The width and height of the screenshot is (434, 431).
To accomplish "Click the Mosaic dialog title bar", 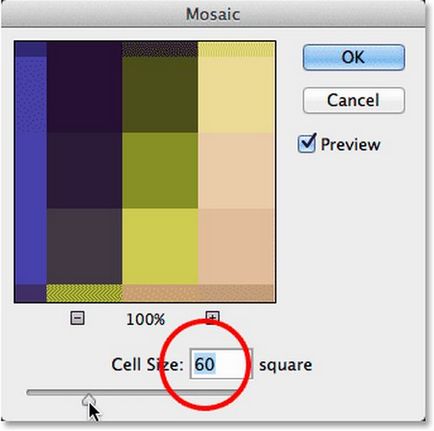I will point(213,14).
